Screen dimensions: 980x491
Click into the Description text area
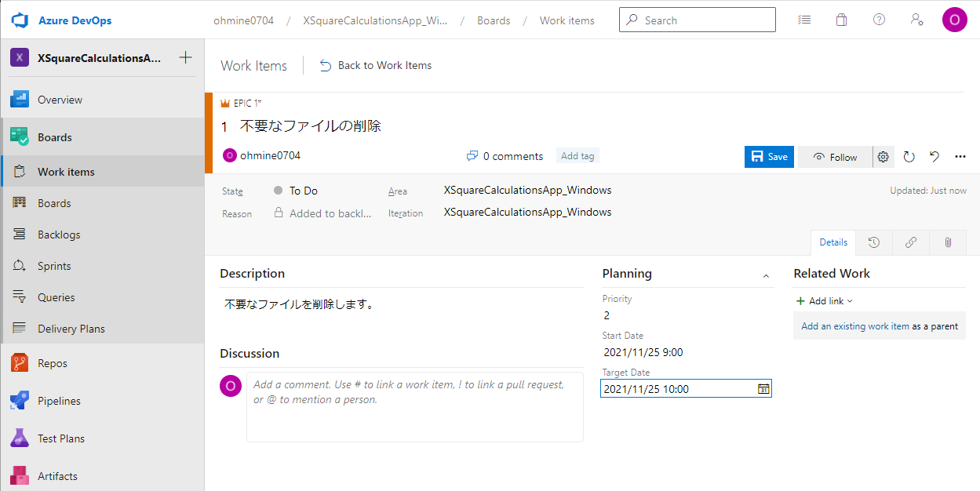[401, 304]
